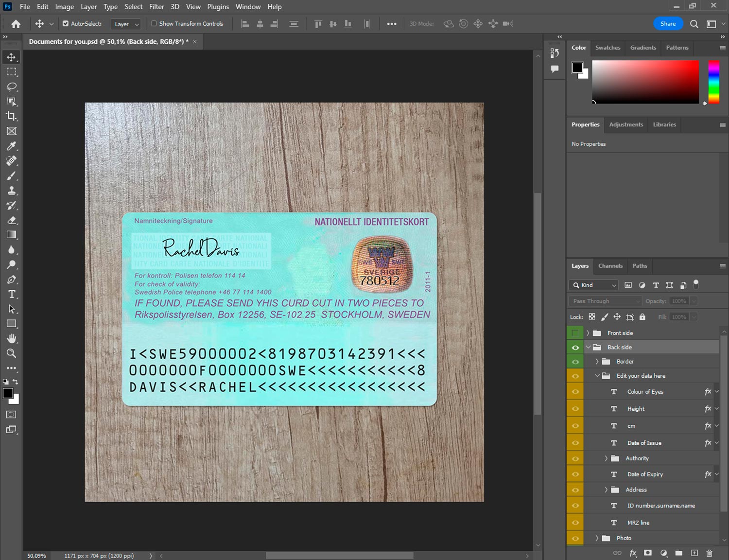729x560 pixels.
Task: Go to the Home screen button
Action: coord(16,24)
